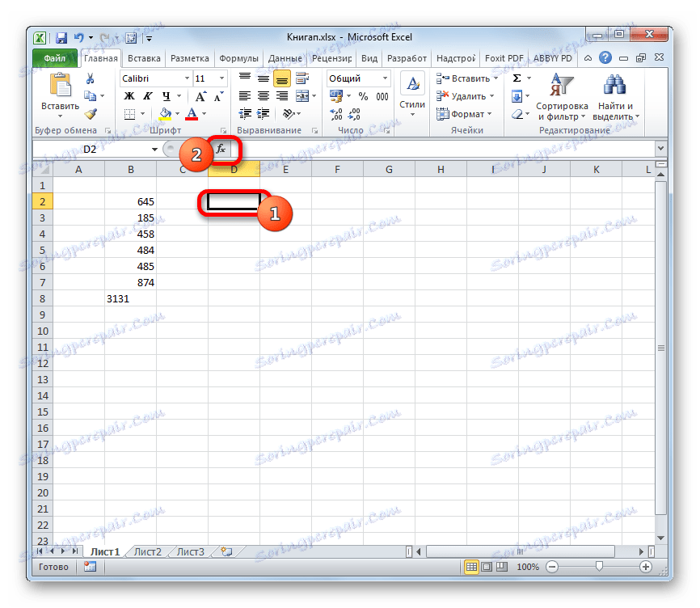Viewport: 700px width, 608px height.
Task: Switch to sheet Лист2
Action: [x=148, y=551]
